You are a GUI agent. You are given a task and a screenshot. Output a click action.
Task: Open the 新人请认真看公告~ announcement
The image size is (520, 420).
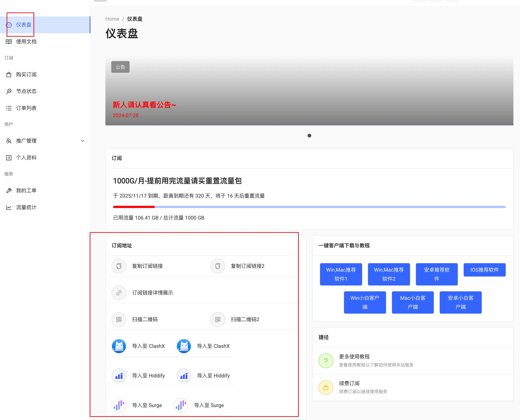pyautogui.click(x=144, y=105)
